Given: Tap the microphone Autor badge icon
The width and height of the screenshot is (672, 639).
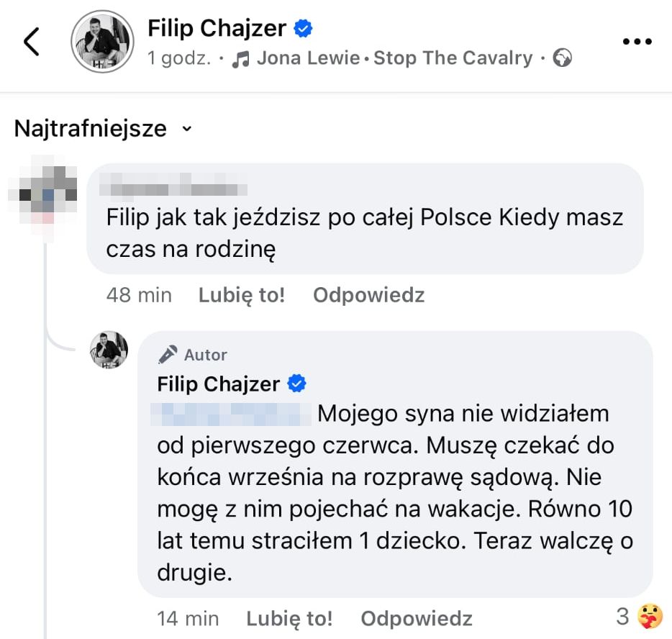Looking at the screenshot, I should (x=168, y=354).
